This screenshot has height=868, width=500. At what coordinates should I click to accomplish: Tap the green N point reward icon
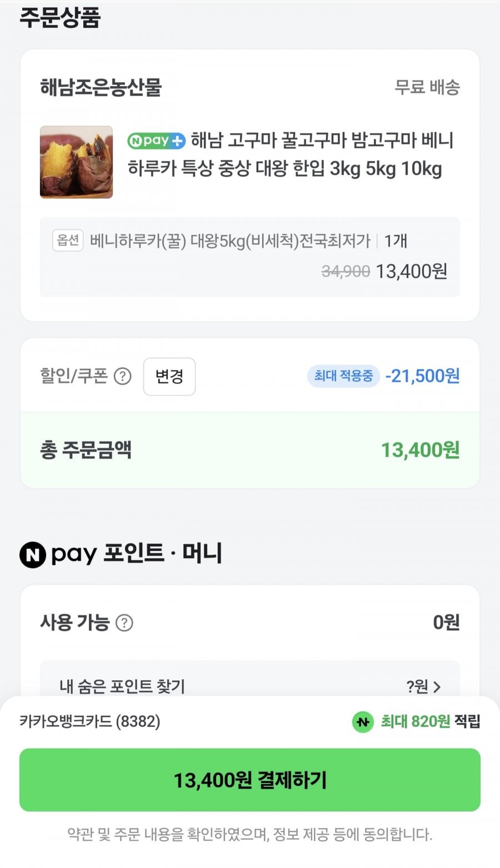(x=363, y=722)
